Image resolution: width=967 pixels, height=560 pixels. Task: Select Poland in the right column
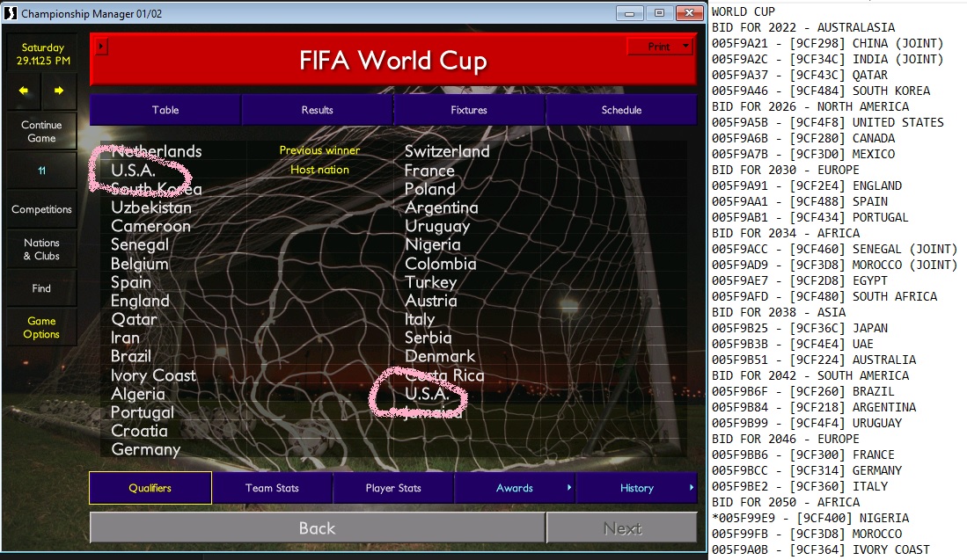point(430,189)
